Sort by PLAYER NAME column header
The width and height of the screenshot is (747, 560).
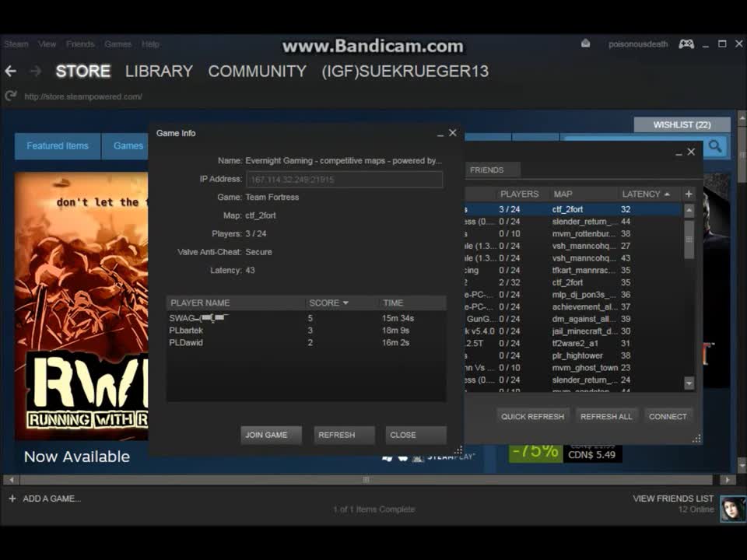(235, 303)
